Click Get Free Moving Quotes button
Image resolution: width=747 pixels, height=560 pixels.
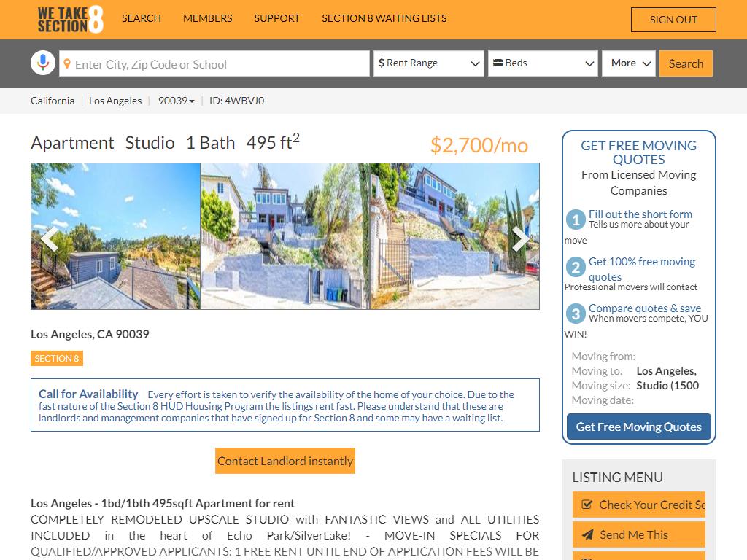click(638, 427)
